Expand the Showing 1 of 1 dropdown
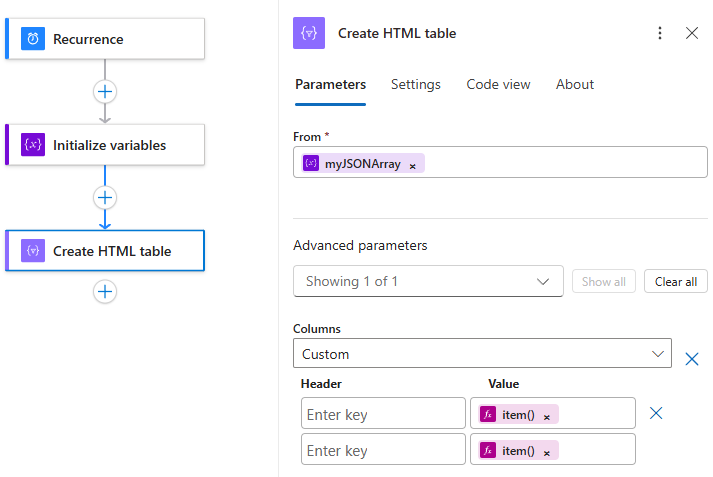Viewport: 713px width, 477px height. [x=428, y=281]
